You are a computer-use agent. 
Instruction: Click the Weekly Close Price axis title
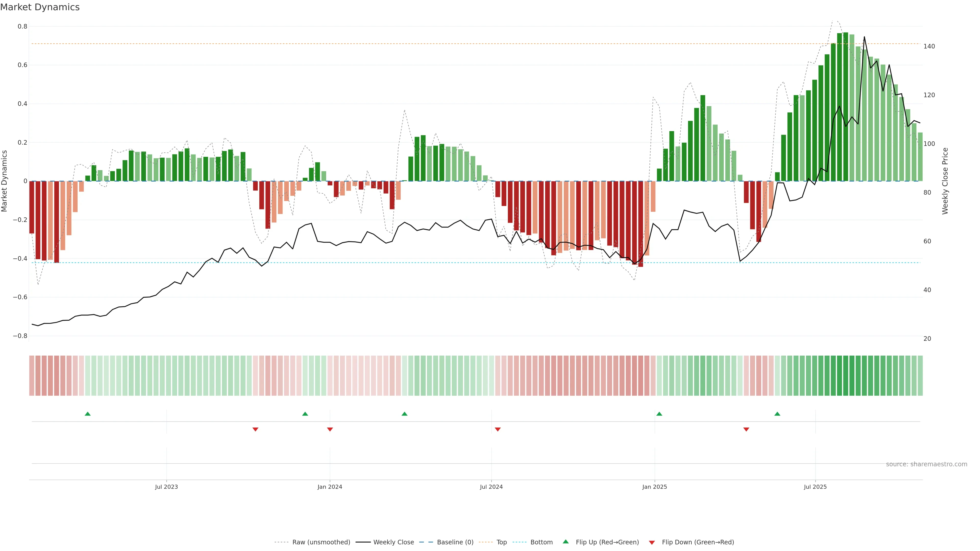tap(945, 181)
